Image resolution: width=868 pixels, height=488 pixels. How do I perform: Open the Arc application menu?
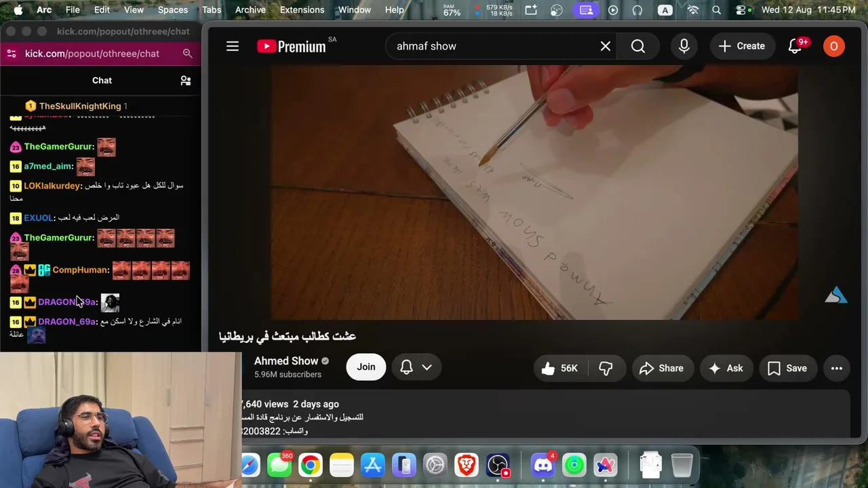(x=44, y=9)
